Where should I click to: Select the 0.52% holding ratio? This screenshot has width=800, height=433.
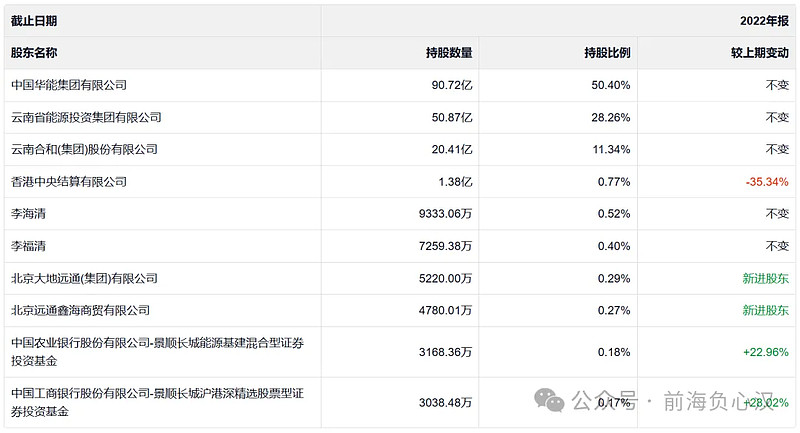[x=614, y=213]
